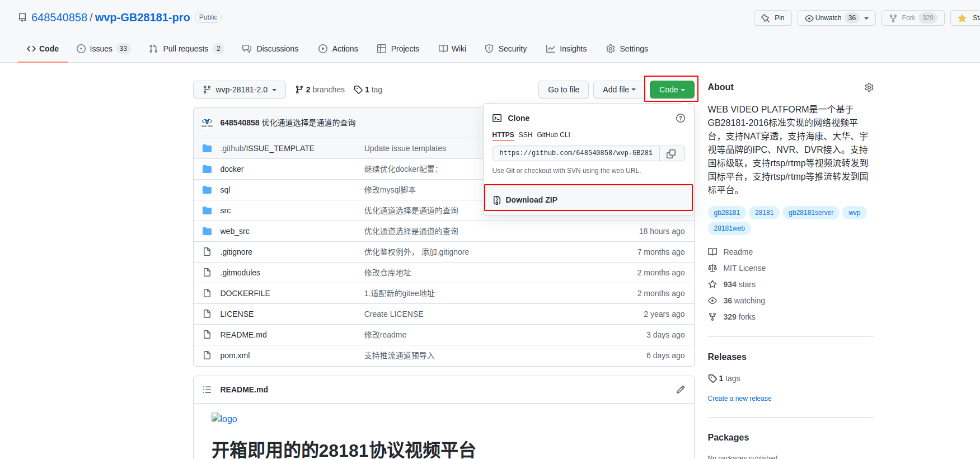This screenshot has height=459, width=980.
Task: Click the Clone help question mark icon
Action: point(680,118)
